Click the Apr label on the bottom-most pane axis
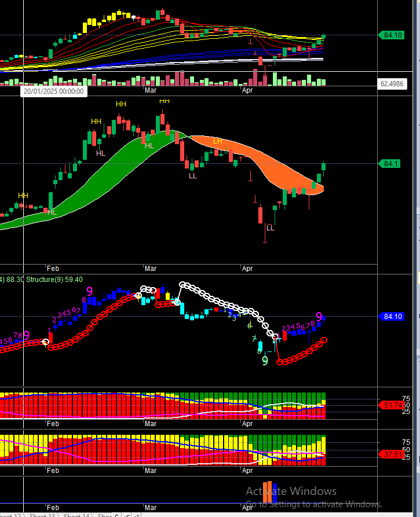 tap(247, 508)
